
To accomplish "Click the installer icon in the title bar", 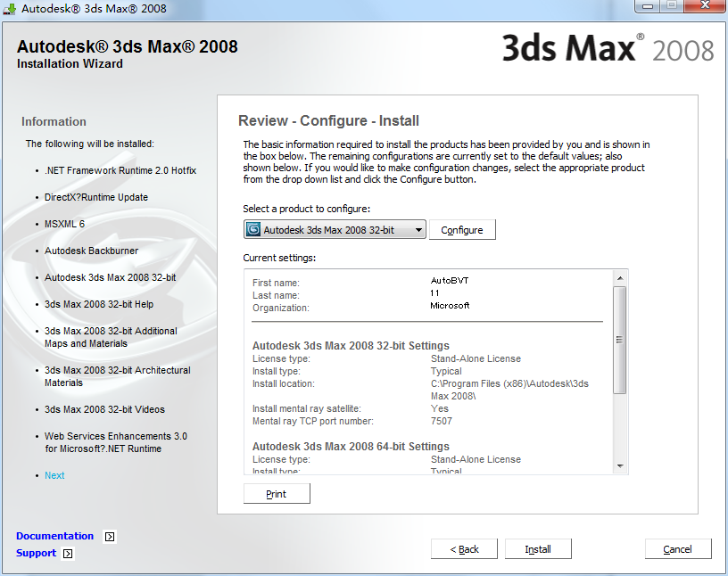I will 10,8.
